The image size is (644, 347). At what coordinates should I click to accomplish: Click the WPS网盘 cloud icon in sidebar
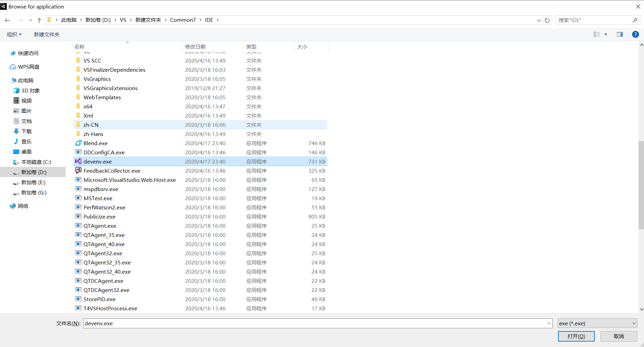(13, 67)
